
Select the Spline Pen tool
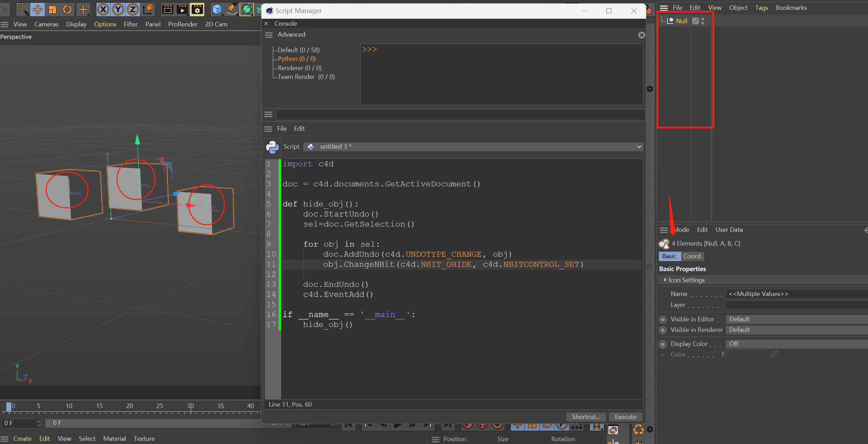click(232, 9)
